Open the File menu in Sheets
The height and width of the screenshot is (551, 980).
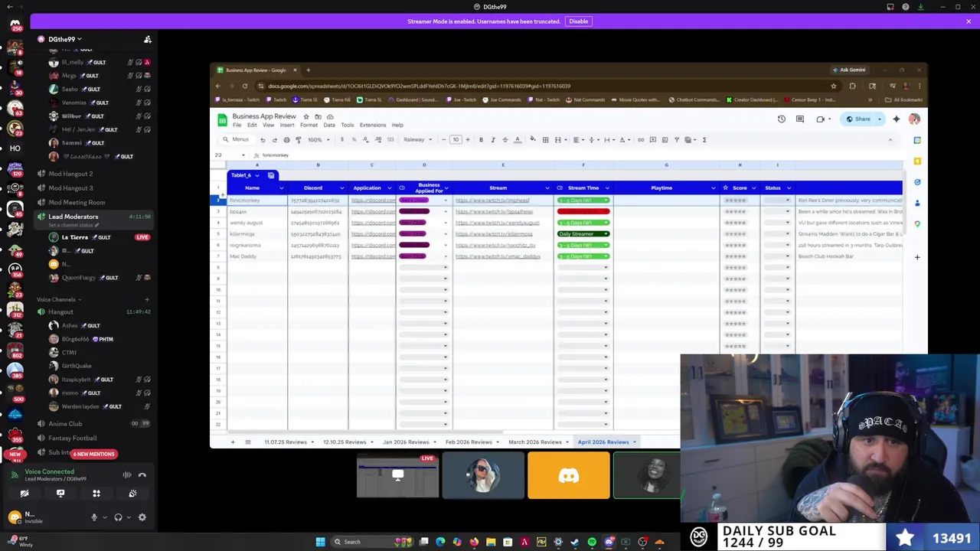pos(237,126)
